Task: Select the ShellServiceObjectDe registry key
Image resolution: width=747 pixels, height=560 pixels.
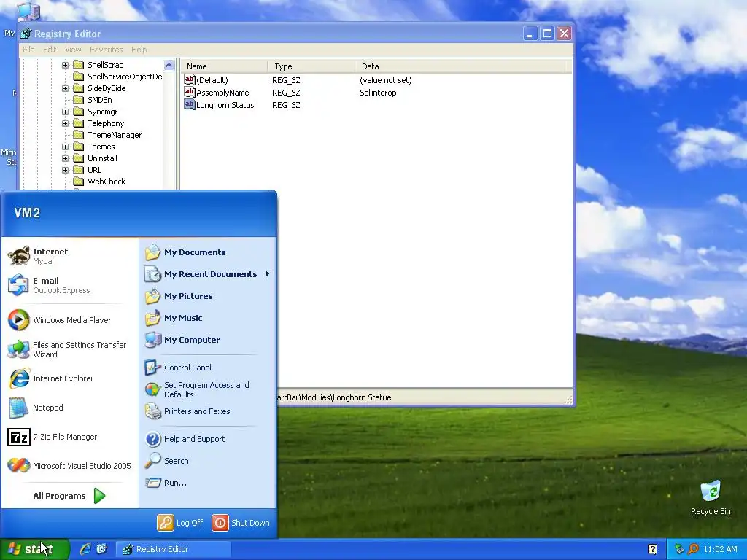Action: 124,77
